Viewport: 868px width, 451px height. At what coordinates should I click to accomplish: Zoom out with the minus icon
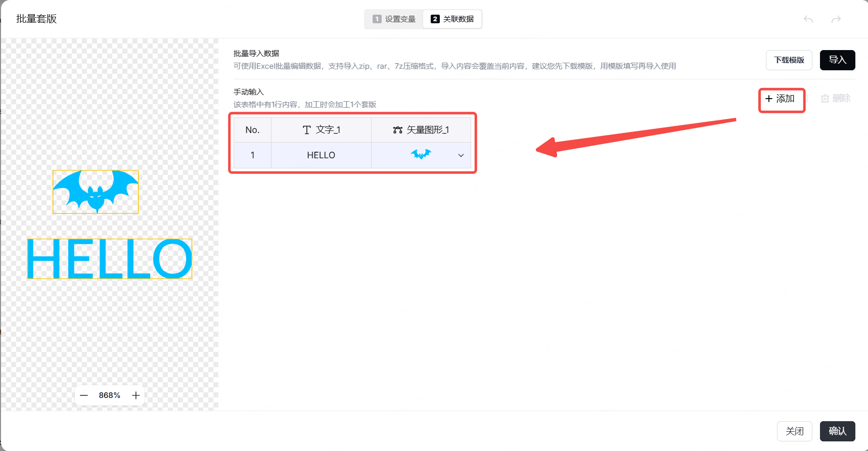(84, 395)
